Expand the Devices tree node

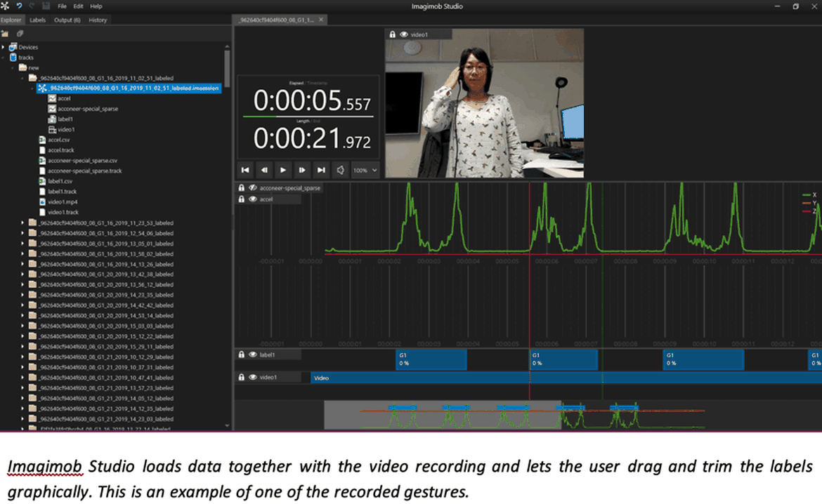coord(3,47)
